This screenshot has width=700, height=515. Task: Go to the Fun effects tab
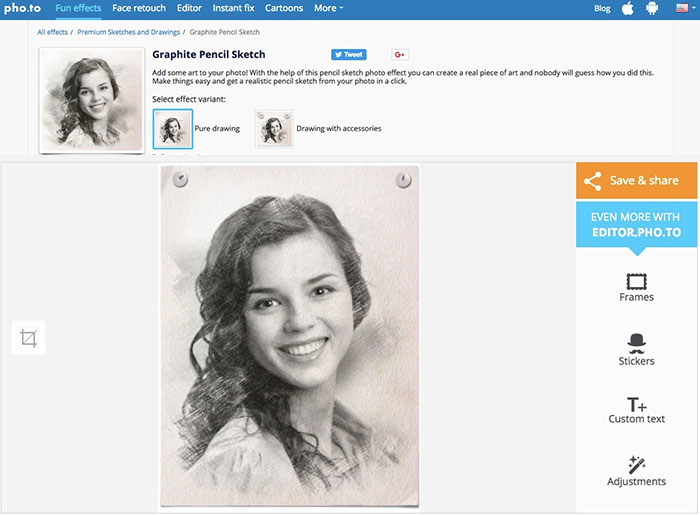(78, 8)
